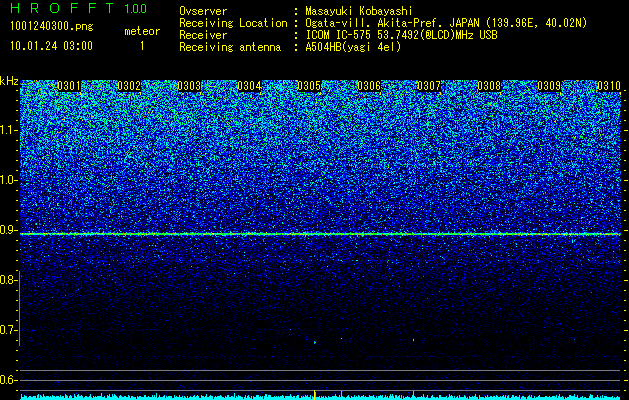
Task: Click the 0302 time marker
Action: click(129, 86)
